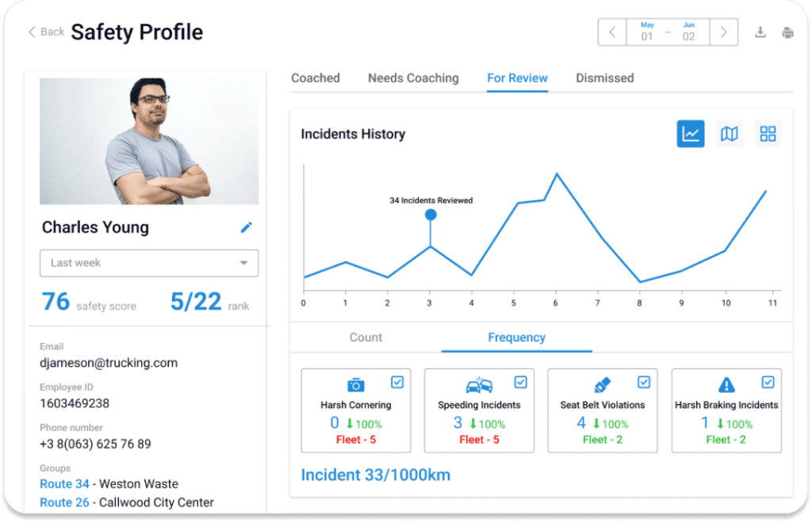Click the download icon in header

pyautogui.click(x=760, y=32)
